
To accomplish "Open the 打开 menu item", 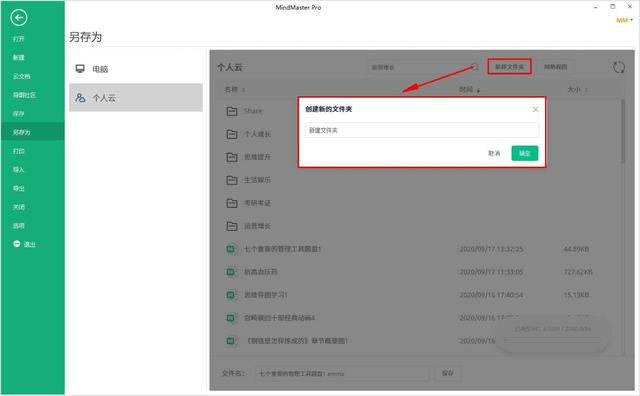I will pyautogui.click(x=18, y=39).
